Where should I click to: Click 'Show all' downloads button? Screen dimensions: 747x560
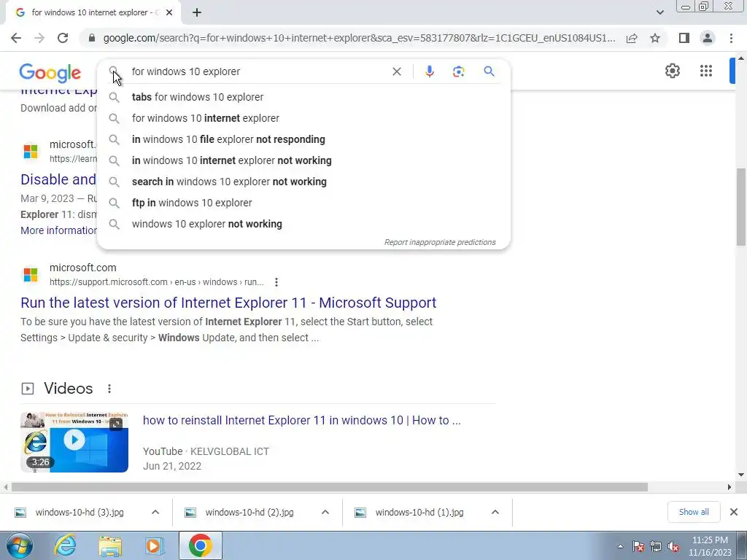coord(694,512)
